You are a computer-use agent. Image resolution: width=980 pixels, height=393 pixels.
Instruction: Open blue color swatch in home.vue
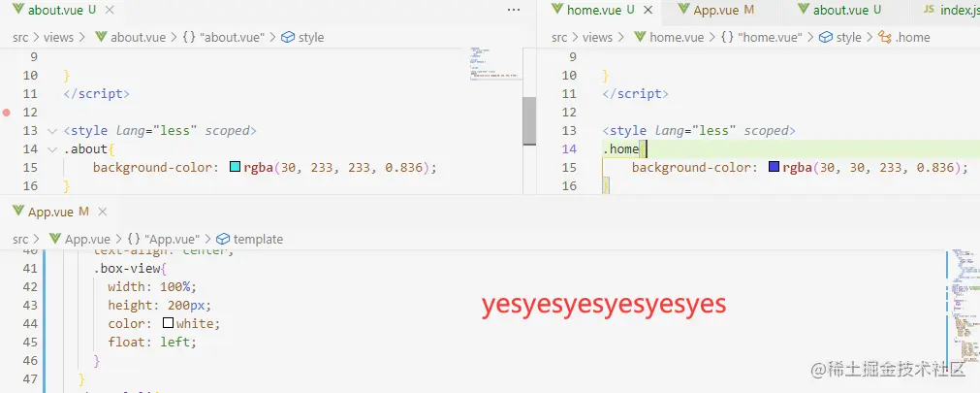pos(774,167)
